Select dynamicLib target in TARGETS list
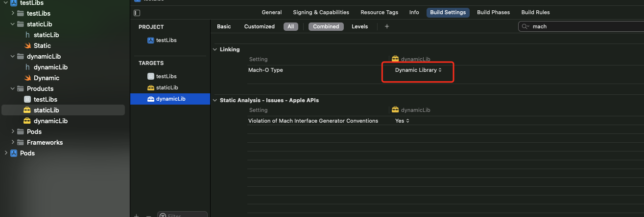Viewport: 644px width, 217px height. pos(170,99)
